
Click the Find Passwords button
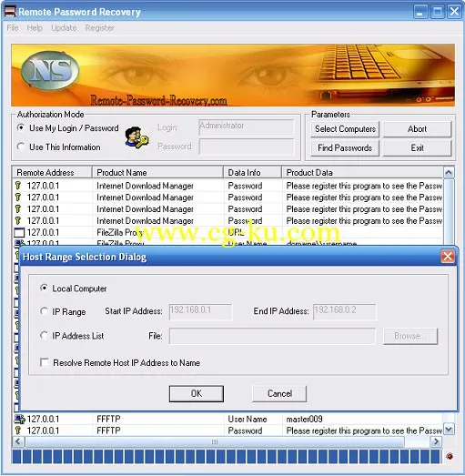(x=345, y=148)
